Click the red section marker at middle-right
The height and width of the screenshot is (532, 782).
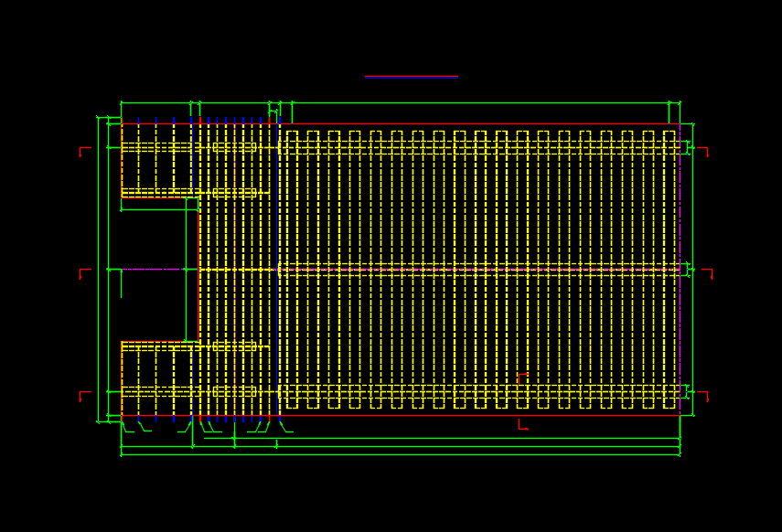pos(708,271)
